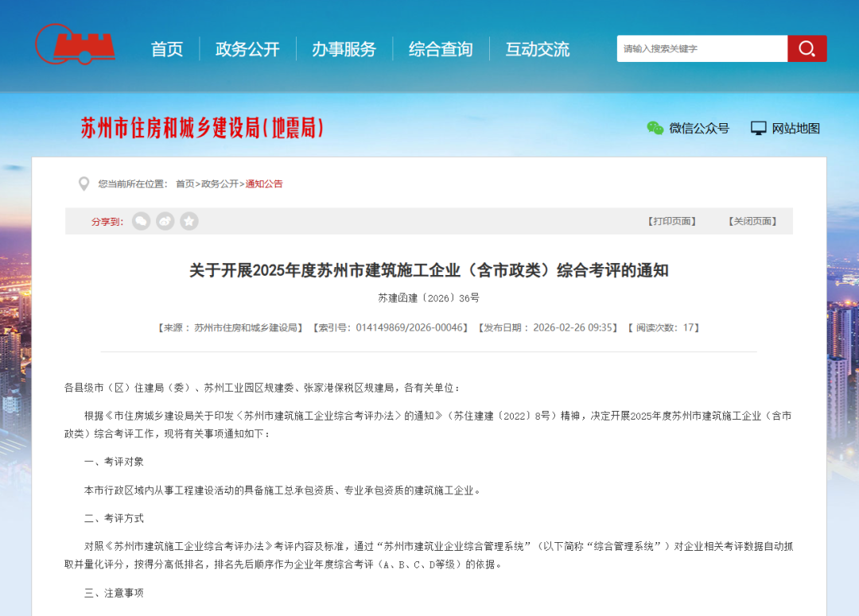Share the page via the Weibo icon
This screenshot has height=616, width=859.
165,221
